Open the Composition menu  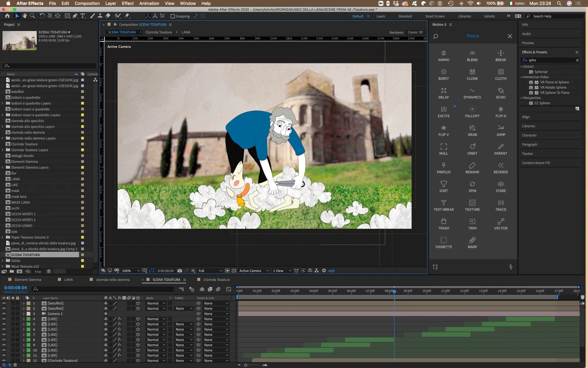coord(87,3)
